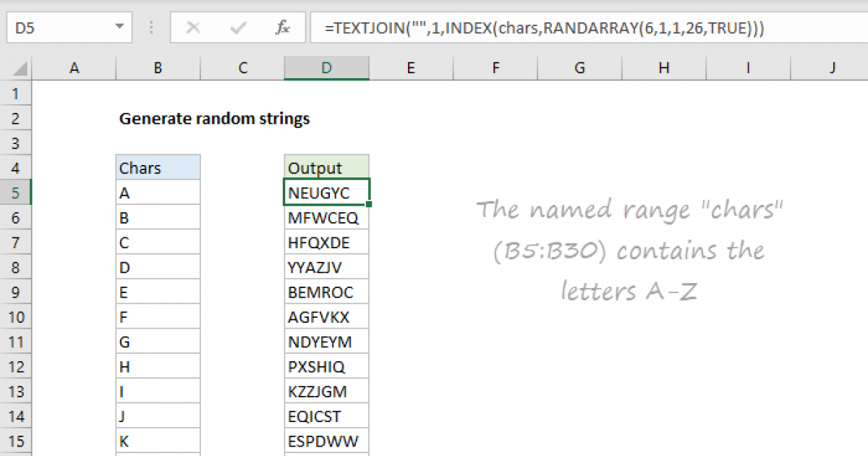The height and width of the screenshot is (456, 868).
Task: Click the cell containing letter K
Action: (x=158, y=441)
